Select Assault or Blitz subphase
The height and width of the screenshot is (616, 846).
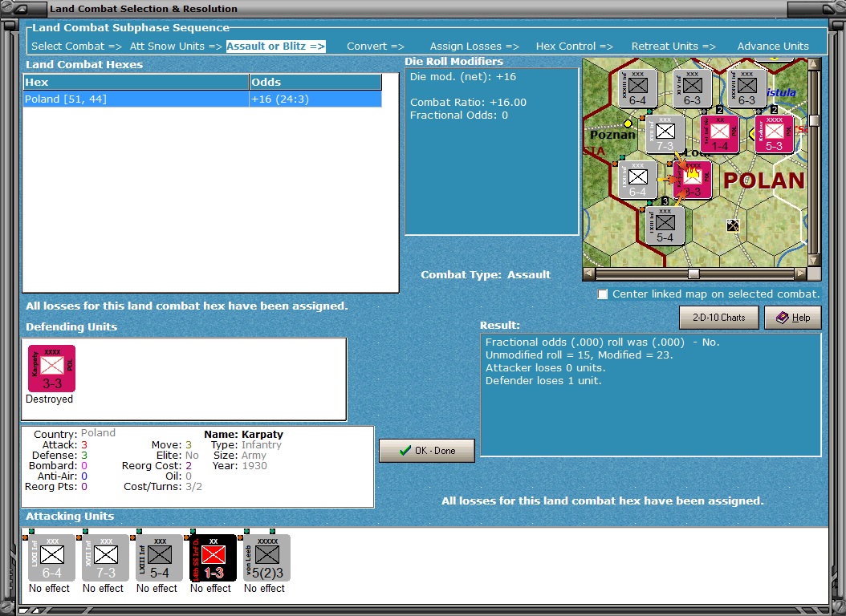275,47
